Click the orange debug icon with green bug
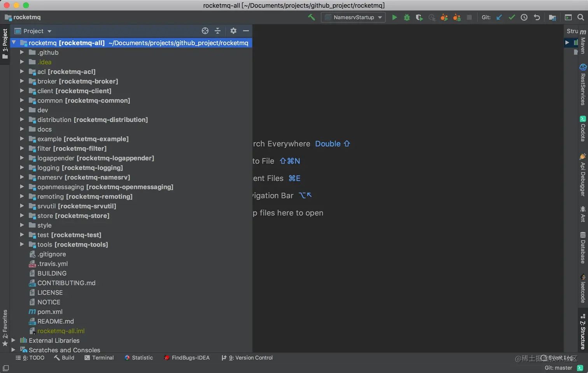Viewport: 588px width, 373px height. [457, 17]
